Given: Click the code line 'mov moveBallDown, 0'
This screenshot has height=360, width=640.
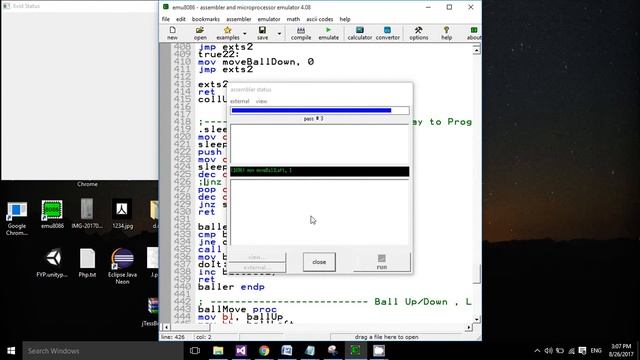Looking at the screenshot, I should pyautogui.click(x=256, y=62).
